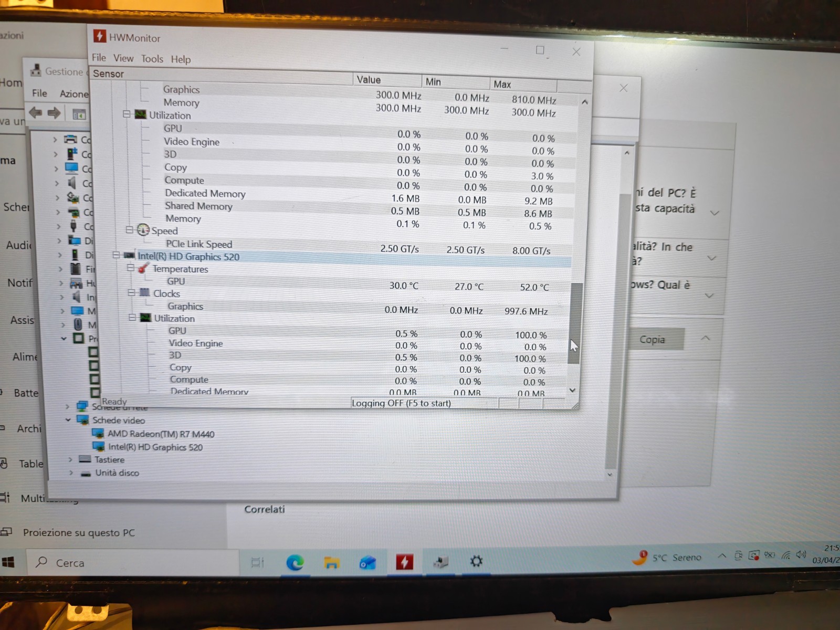Click the Sensor column header
Viewport: 840px width, 630px height.
(221, 76)
